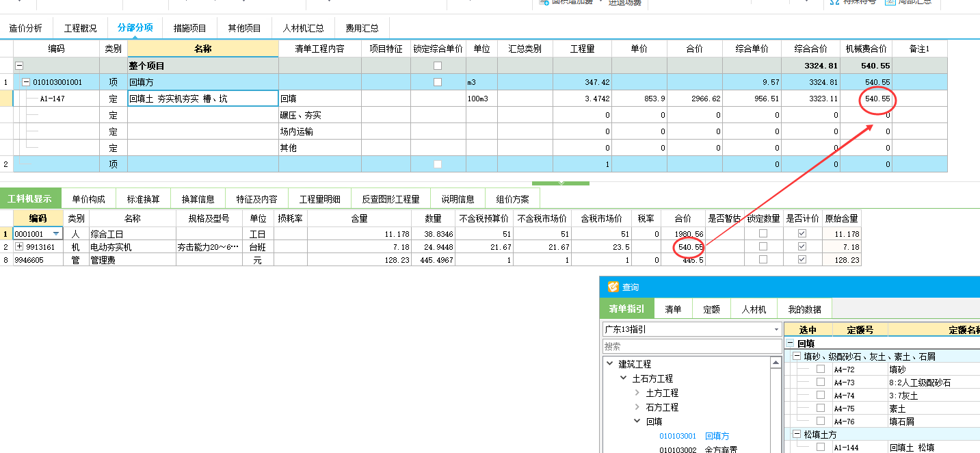
Task: Collapse the 土石方工程 tree node
Action: coord(624,378)
